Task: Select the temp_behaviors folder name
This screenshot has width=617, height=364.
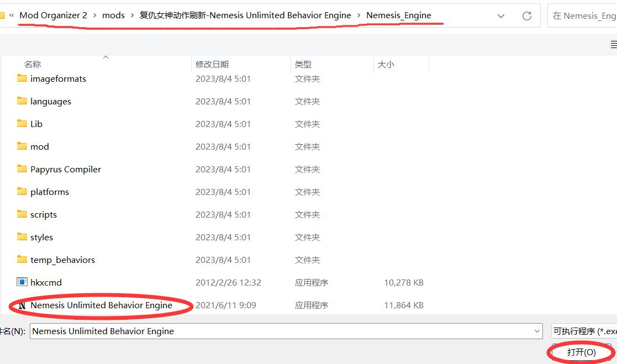Action: click(62, 260)
